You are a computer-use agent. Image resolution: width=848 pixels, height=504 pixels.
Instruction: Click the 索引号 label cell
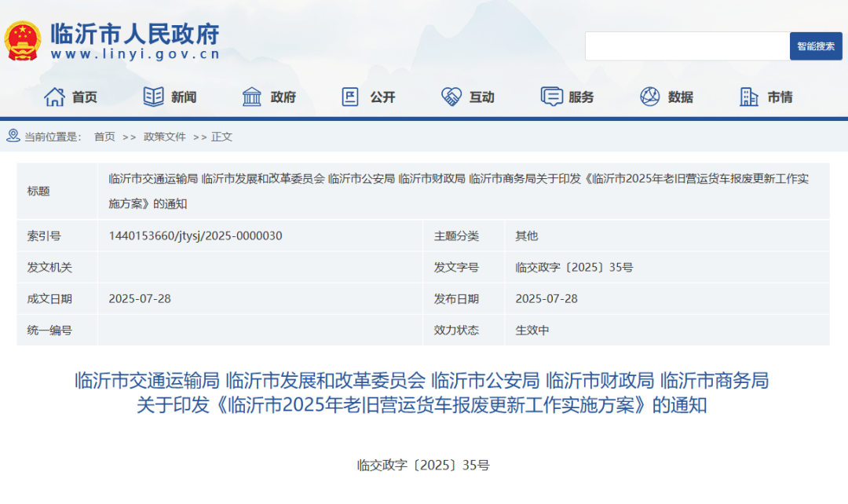point(57,236)
